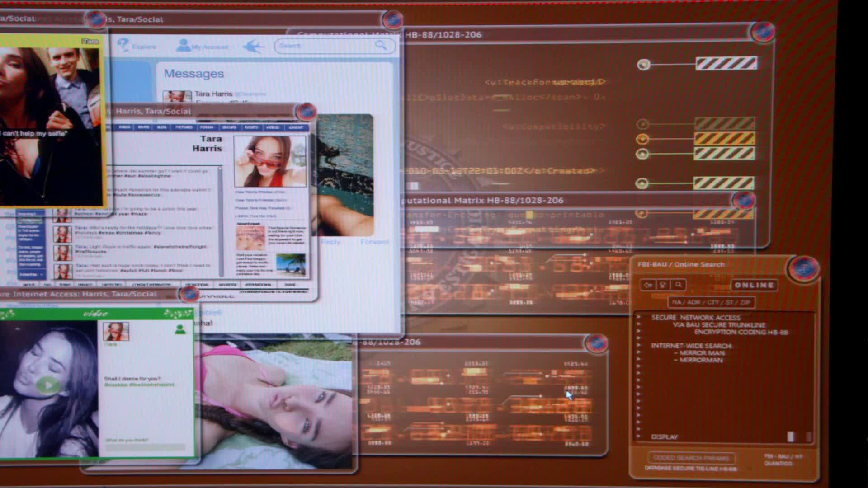Open the NA / ADR / CTY / ST / ZIP selector

tap(711, 302)
